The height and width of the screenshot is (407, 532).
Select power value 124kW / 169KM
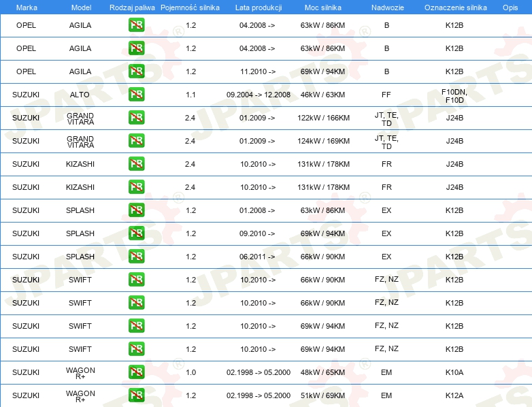[x=324, y=141]
